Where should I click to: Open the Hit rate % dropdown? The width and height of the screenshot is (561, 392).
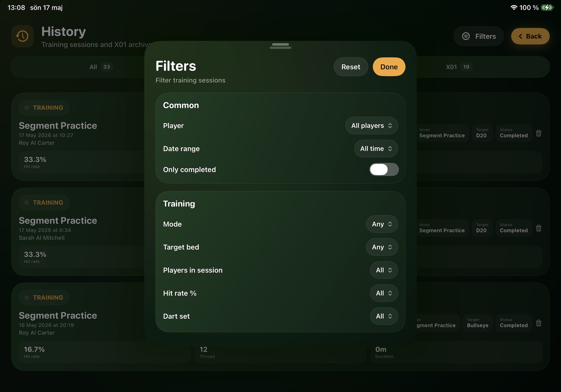384,293
